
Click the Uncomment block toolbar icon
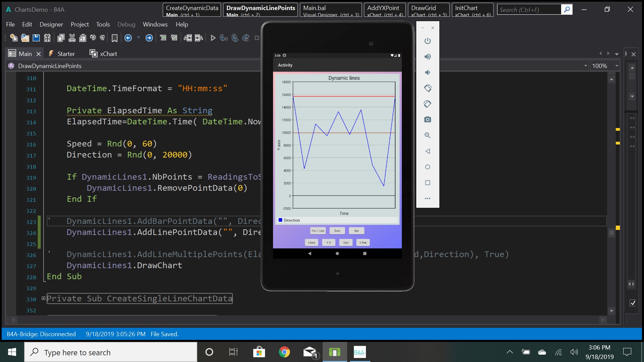[x=174, y=38]
